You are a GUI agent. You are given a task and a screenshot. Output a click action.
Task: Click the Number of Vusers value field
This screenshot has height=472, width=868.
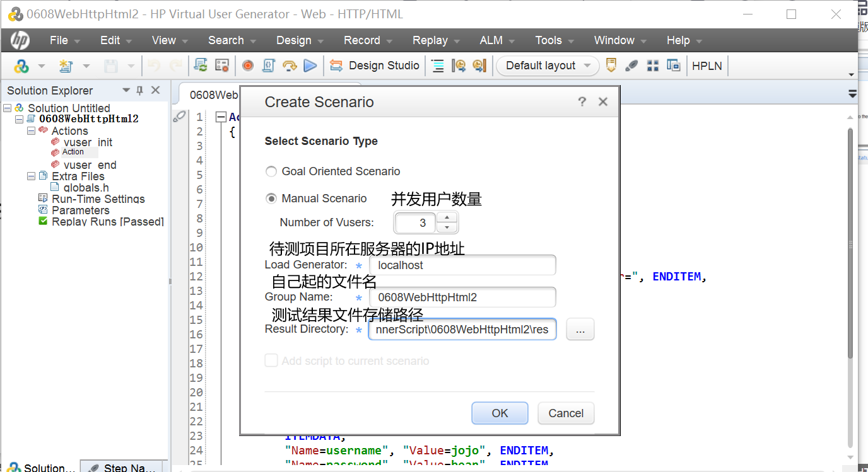coord(414,222)
